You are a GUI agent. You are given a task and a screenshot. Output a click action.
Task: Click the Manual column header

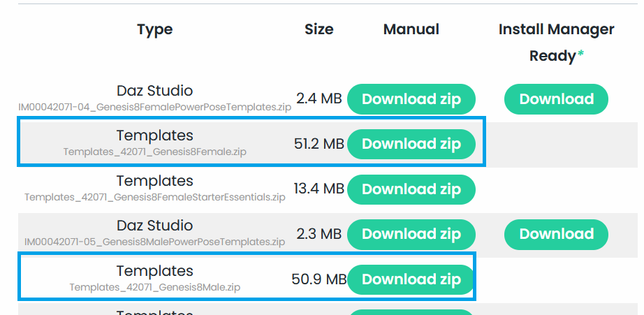click(x=411, y=29)
